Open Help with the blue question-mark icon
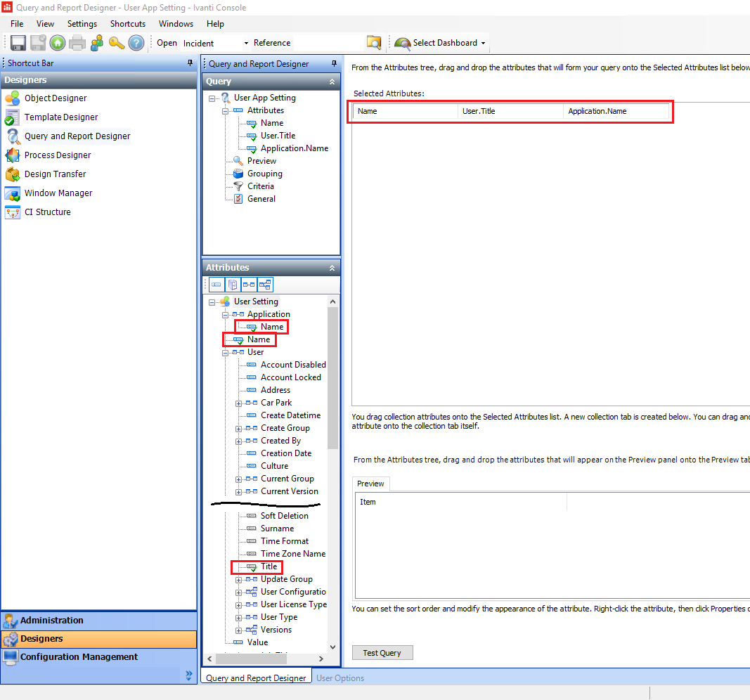 (x=136, y=43)
